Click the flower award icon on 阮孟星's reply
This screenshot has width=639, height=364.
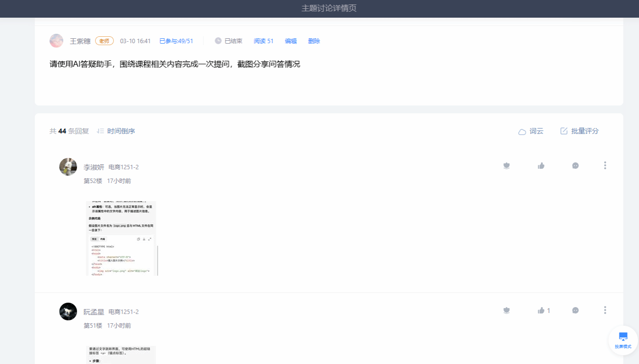coord(507,311)
